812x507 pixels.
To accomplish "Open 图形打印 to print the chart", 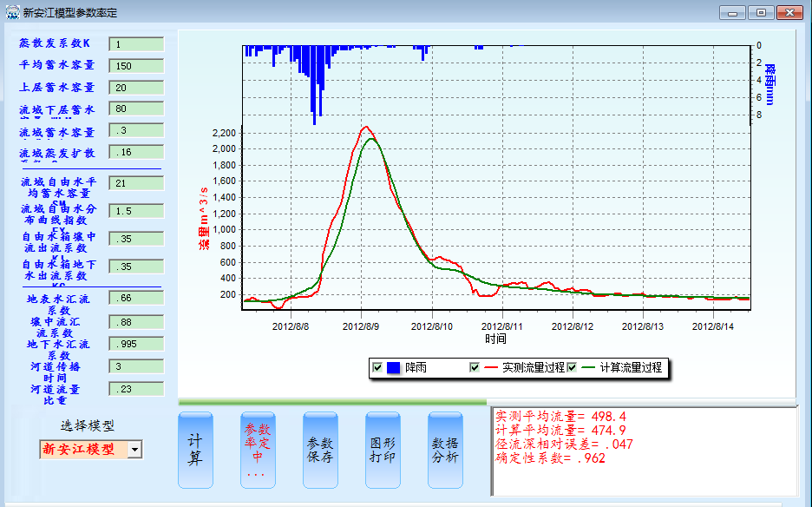I will (x=383, y=449).
